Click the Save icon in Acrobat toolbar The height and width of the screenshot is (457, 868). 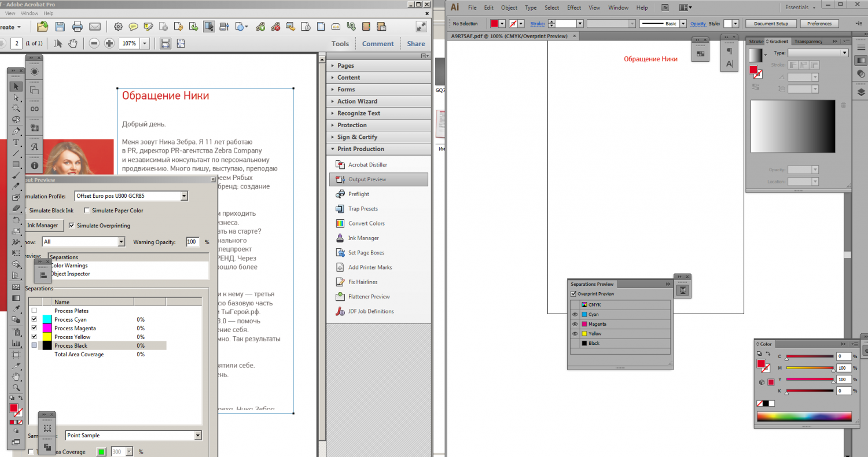[x=60, y=27]
